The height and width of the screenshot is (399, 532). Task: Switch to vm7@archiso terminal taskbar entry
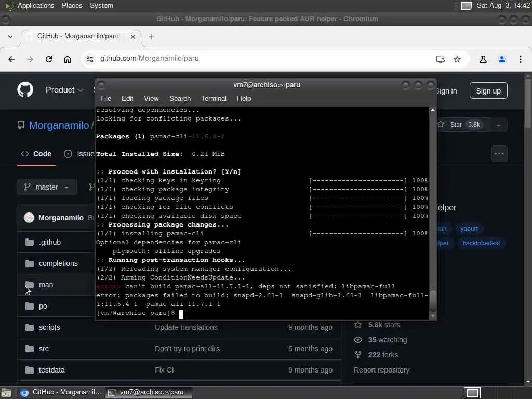point(149,393)
